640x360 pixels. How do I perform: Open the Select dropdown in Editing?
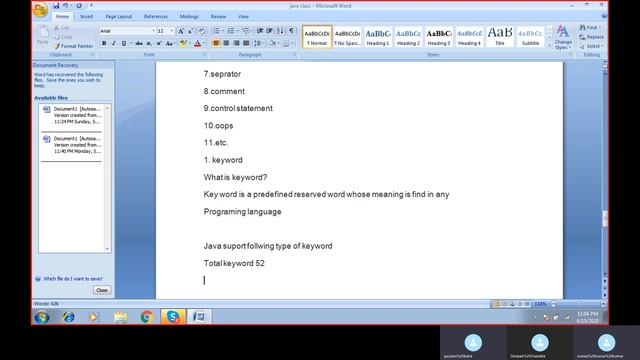591,47
